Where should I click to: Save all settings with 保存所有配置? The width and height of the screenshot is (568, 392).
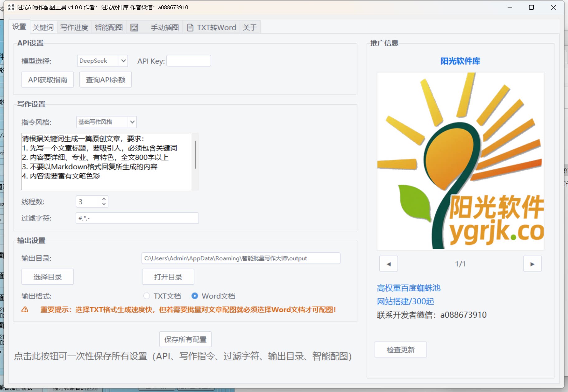185,339
